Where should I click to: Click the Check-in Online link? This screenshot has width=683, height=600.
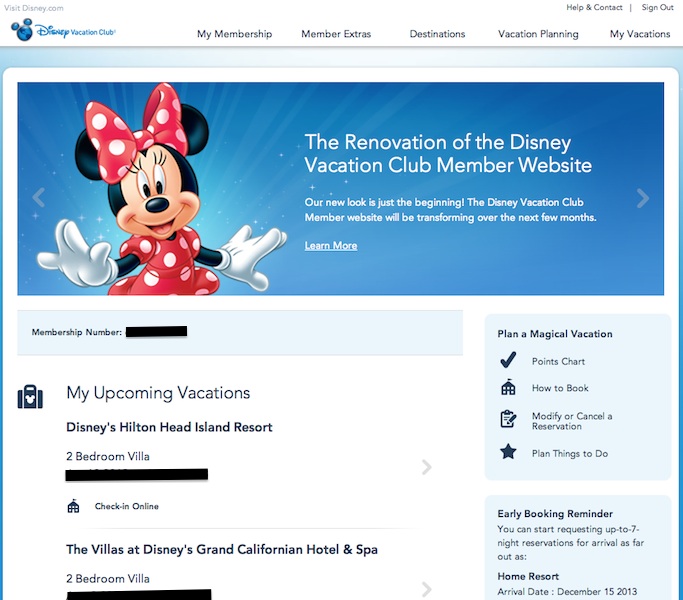click(x=127, y=506)
